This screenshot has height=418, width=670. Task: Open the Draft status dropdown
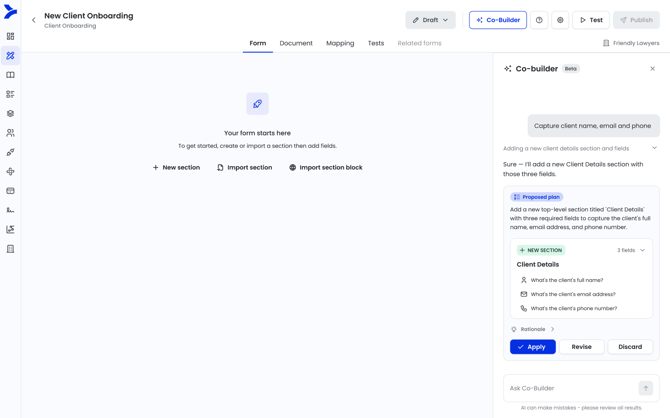click(x=430, y=20)
